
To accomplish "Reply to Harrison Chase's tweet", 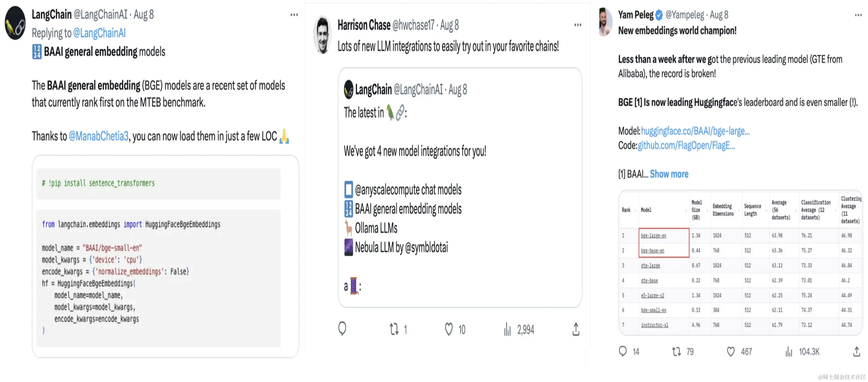I will (x=342, y=329).
